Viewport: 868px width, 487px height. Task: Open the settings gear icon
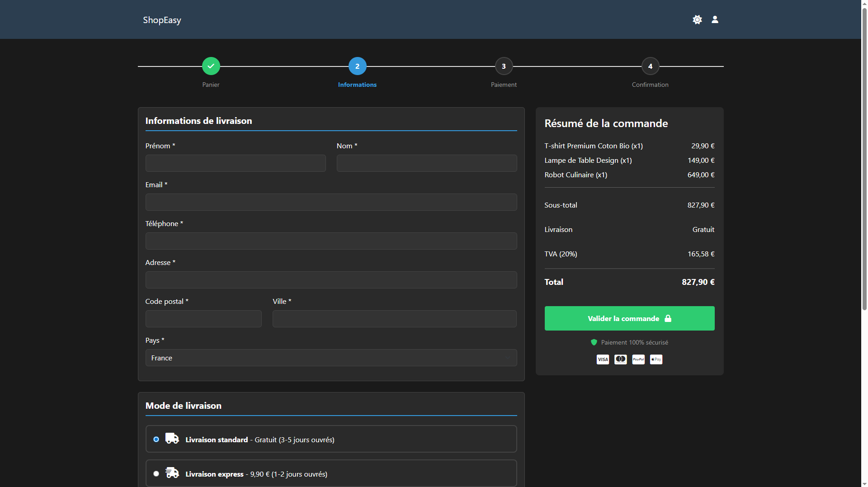click(697, 19)
